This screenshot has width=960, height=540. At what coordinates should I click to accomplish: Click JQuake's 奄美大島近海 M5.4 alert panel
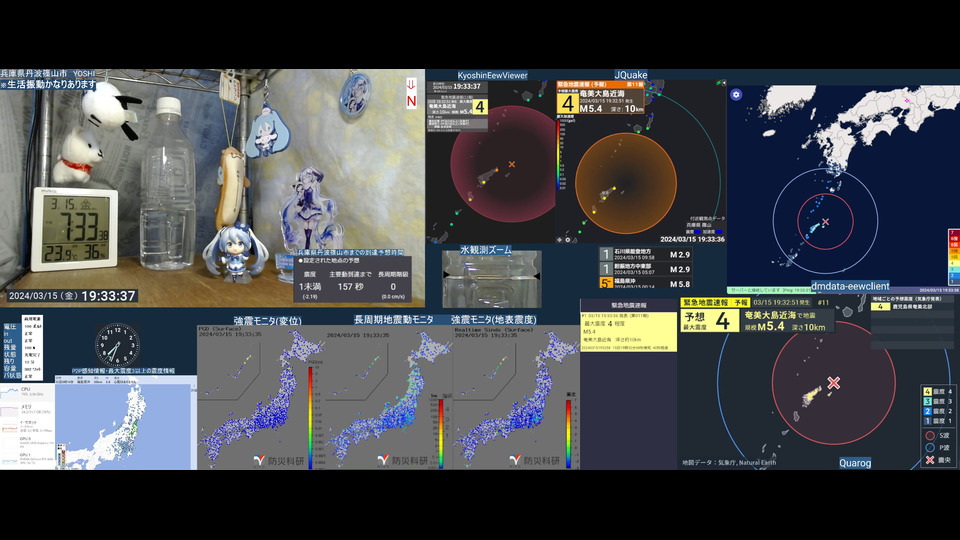(600, 98)
